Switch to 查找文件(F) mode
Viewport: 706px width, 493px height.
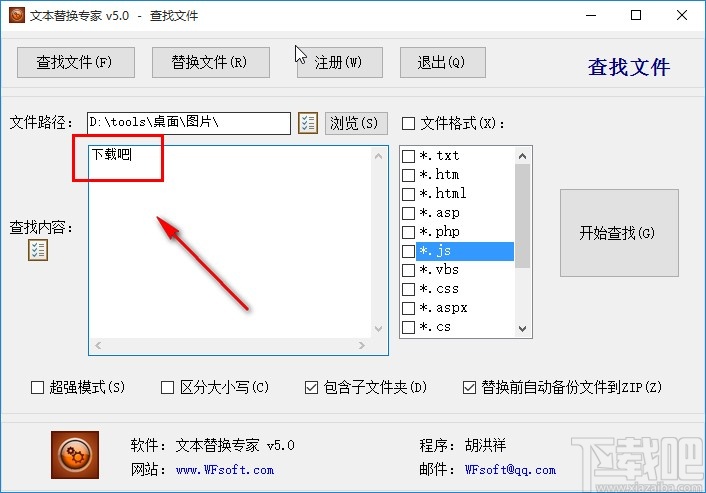coord(76,62)
